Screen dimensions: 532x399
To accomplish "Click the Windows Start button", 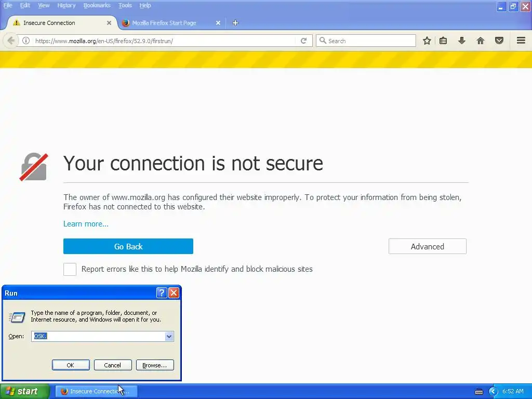I will pos(25,392).
